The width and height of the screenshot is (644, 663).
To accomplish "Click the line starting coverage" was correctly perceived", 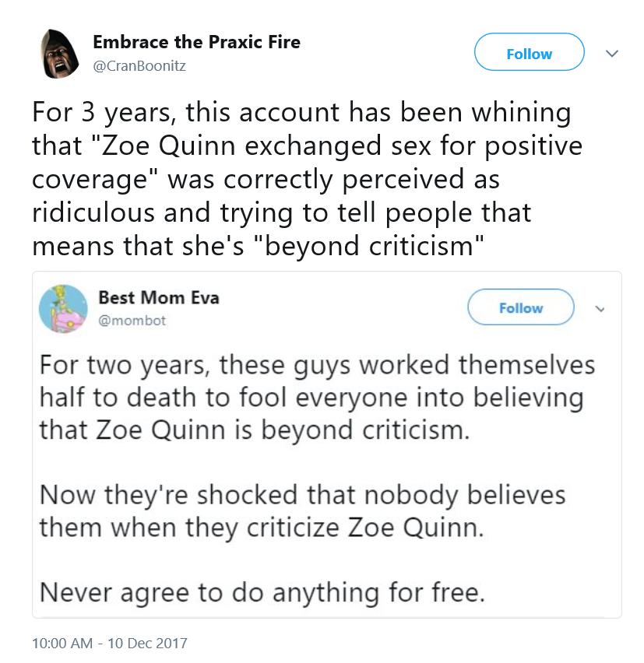I will (266, 179).
